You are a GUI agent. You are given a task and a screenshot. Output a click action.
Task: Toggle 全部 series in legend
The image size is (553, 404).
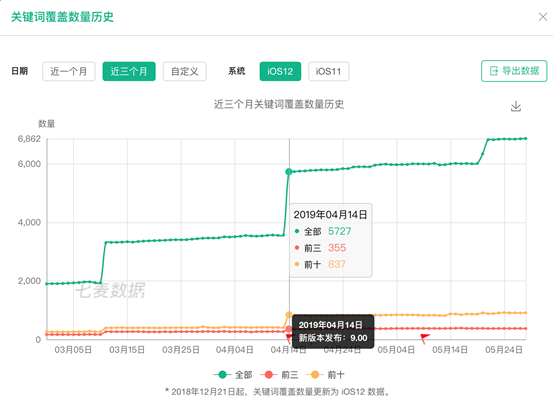click(x=233, y=374)
